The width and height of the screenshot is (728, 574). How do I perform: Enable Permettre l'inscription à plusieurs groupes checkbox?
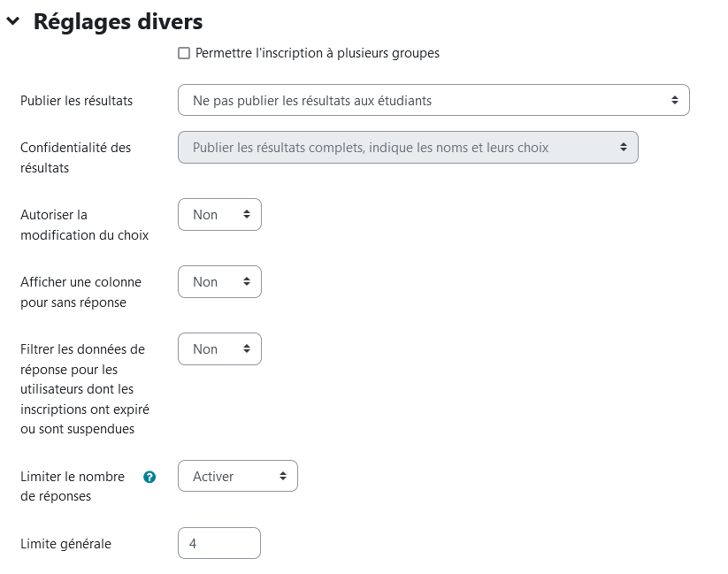tap(184, 53)
